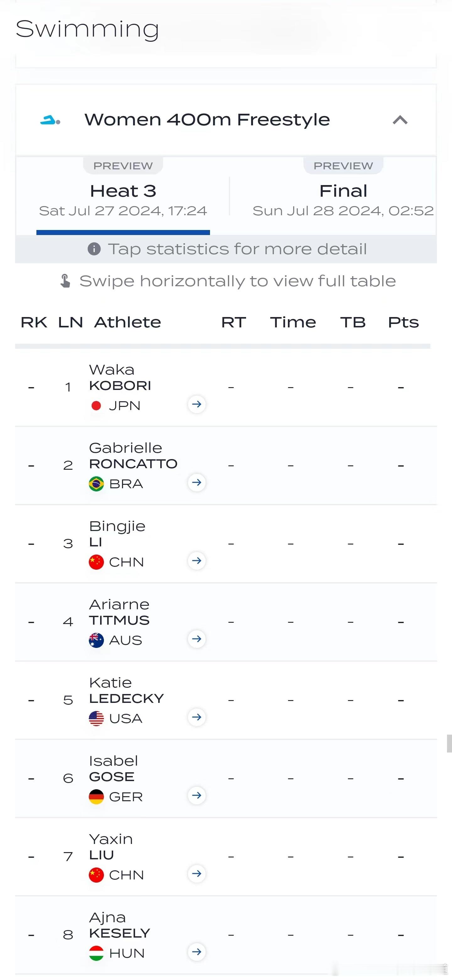Select Katie LEDECKY athlete name
Viewport: 452px width, 980px height.
click(126, 691)
